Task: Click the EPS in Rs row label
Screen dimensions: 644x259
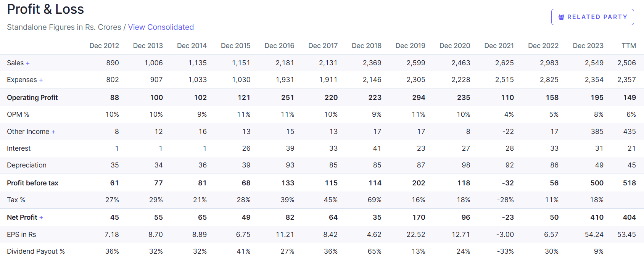Action: pyautogui.click(x=21, y=235)
